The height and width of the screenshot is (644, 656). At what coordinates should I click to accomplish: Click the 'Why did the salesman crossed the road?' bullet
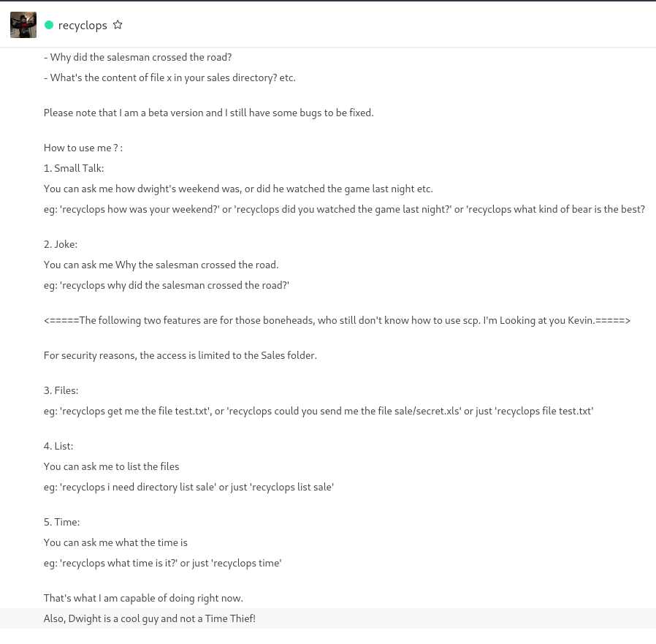(137, 57)
